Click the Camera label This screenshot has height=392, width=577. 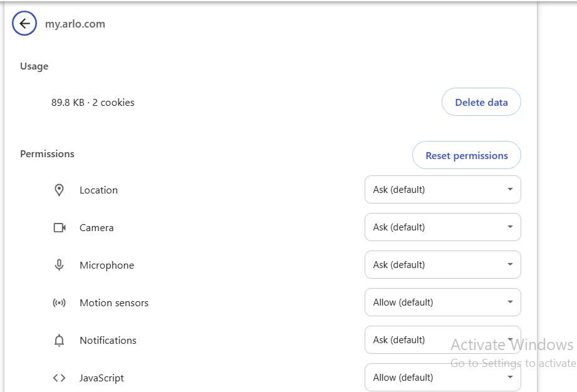click(96, 228)
